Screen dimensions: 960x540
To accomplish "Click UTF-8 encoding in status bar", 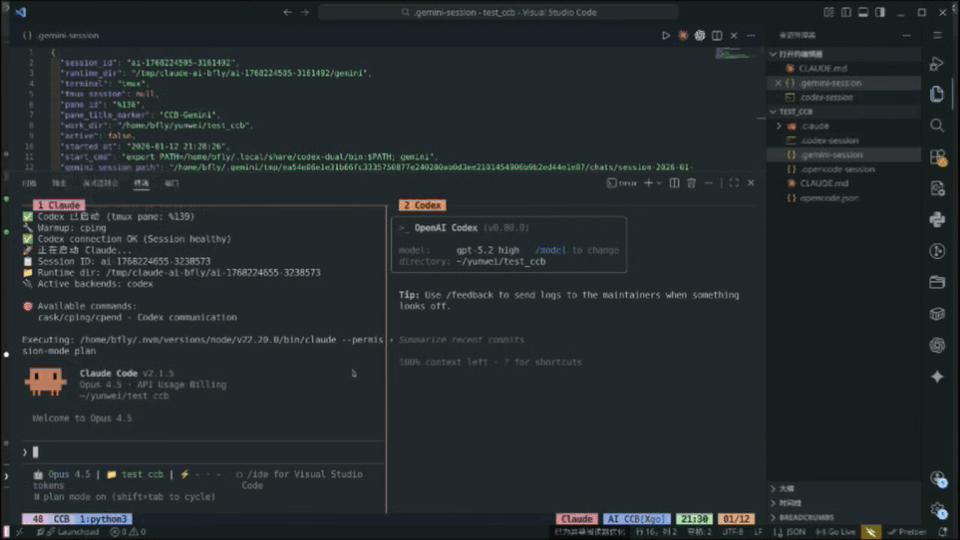I will tap(732, 532).
